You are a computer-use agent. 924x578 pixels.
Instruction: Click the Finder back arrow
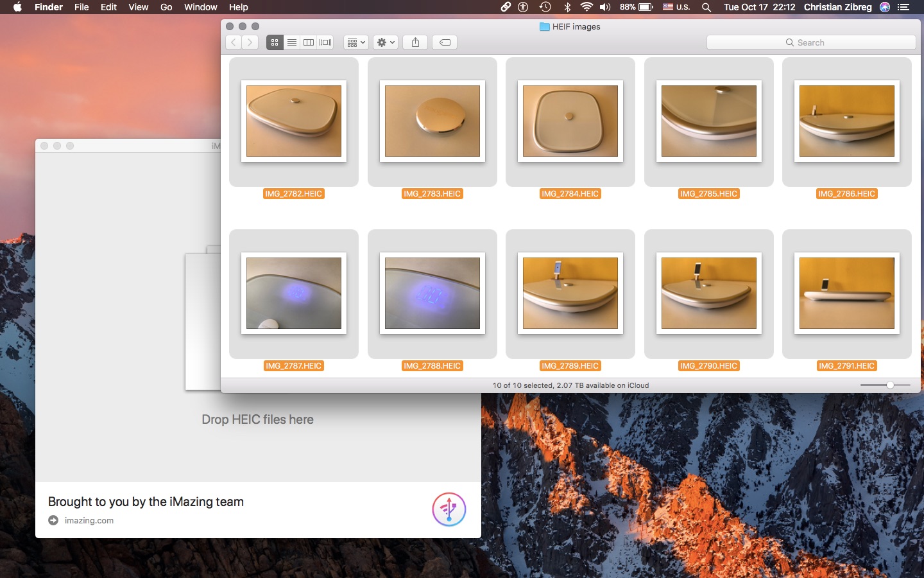[234, 42]
